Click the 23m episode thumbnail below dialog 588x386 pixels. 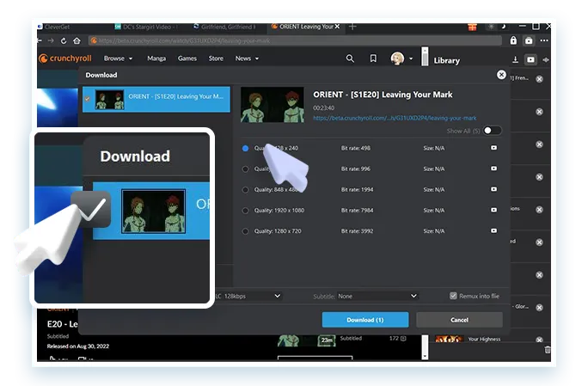pyautogui.click(x=307, y=340)
